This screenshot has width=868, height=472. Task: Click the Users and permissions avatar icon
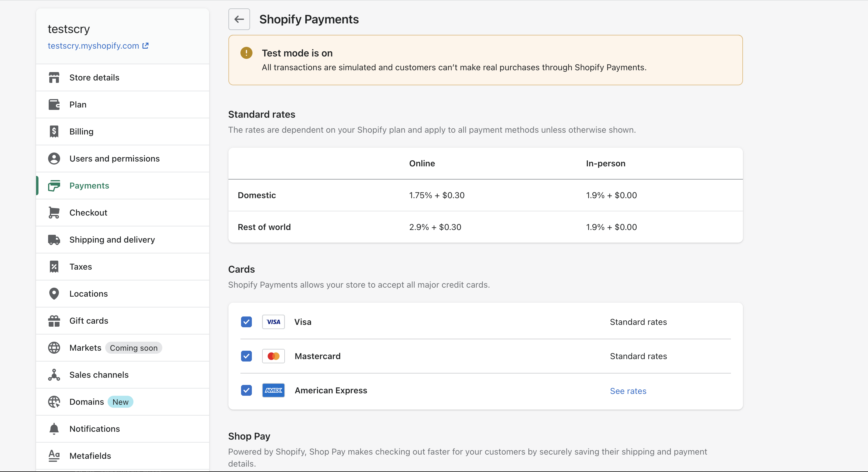(x=54, y=159)
